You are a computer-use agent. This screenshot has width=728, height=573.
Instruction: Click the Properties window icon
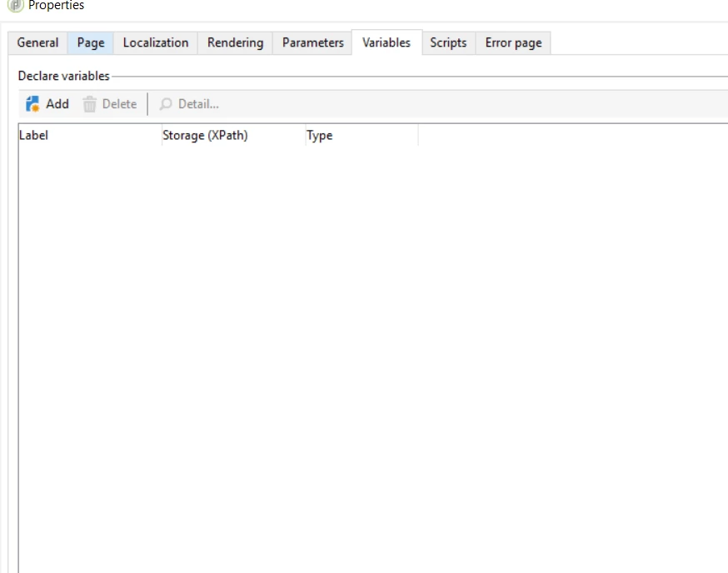pyautogui.click(x=15, y=6)
